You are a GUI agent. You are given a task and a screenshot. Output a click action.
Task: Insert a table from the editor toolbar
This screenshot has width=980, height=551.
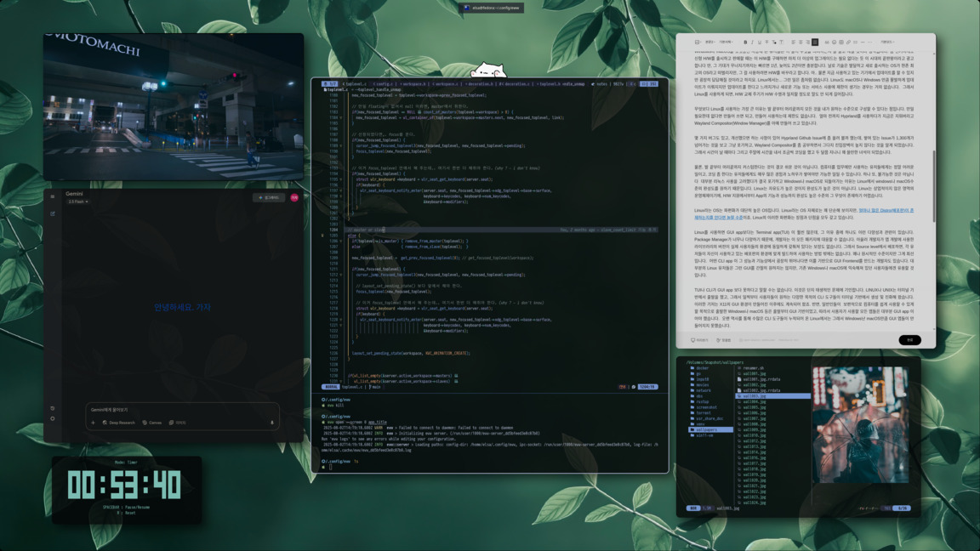pos(841,43)
